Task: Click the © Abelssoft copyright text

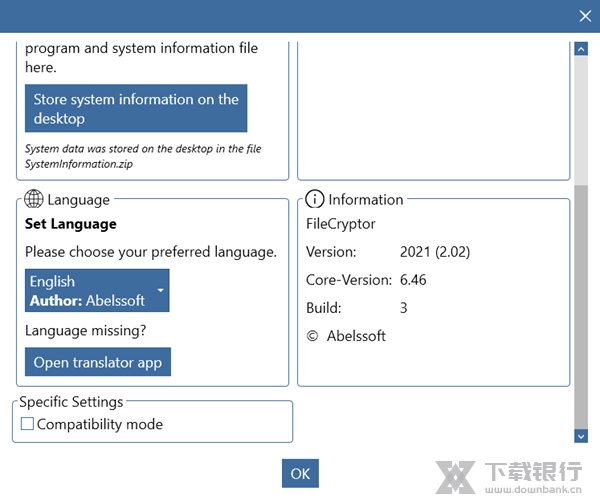Action: (346, 336)
